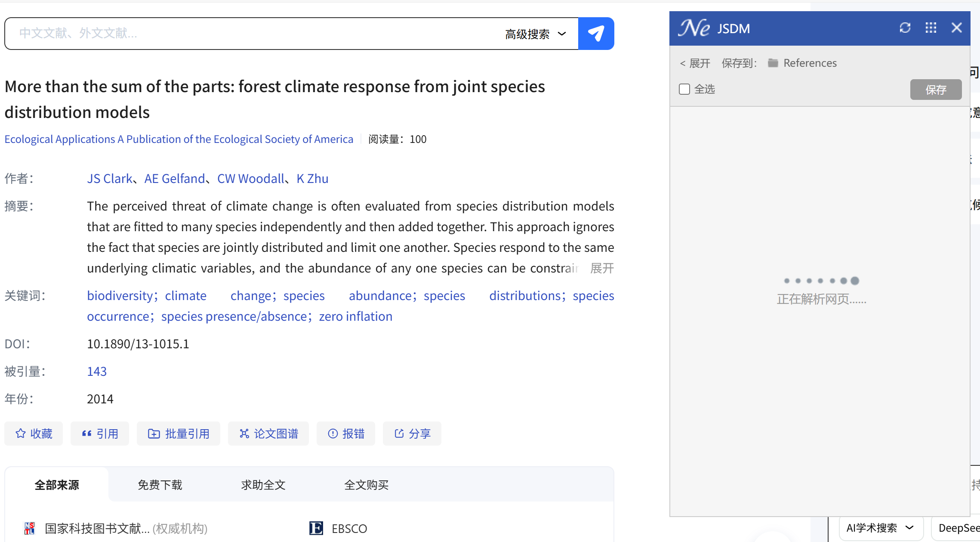
Task: Open the 论文图谱 paper graph
Action: tap(268, 434)
